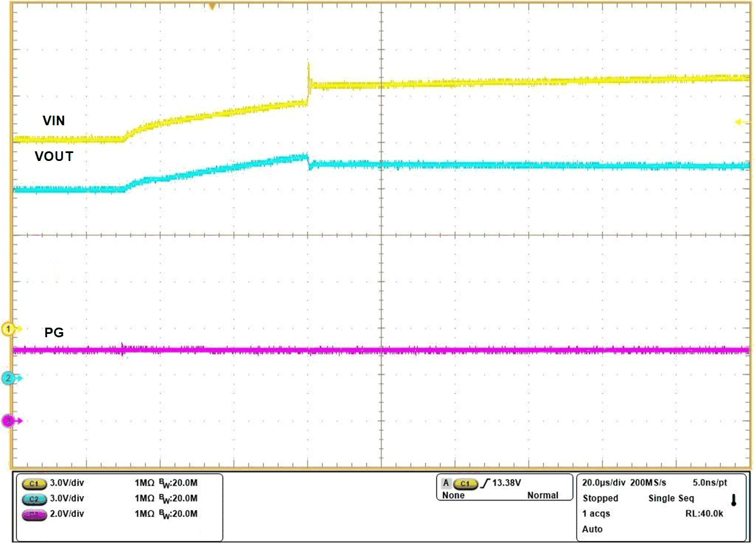Image resolution: width=756 pixels, height=543 pixels.
Task: Toggle the Stopped acquisition state
Action: (599, 498)
